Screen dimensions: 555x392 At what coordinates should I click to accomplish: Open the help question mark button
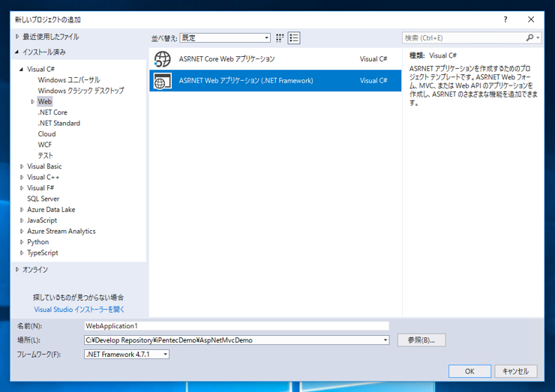505,19
